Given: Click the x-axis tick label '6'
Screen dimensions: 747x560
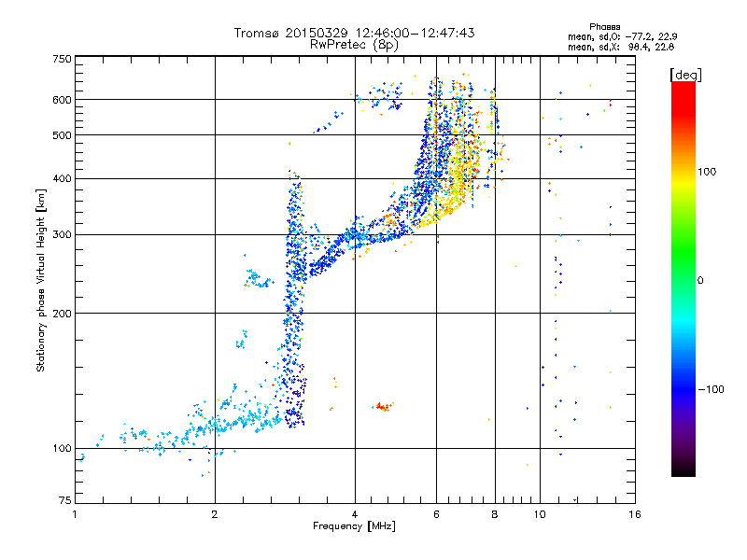Looking at the screenshot, I should coord(436,514).
